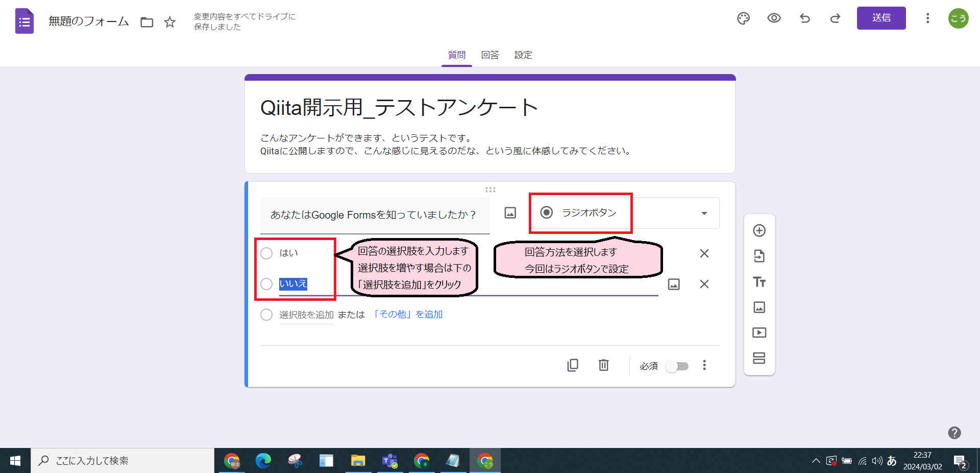Select the はい radio option
Viewport: 980px width, 473px height.
point(266,253)
